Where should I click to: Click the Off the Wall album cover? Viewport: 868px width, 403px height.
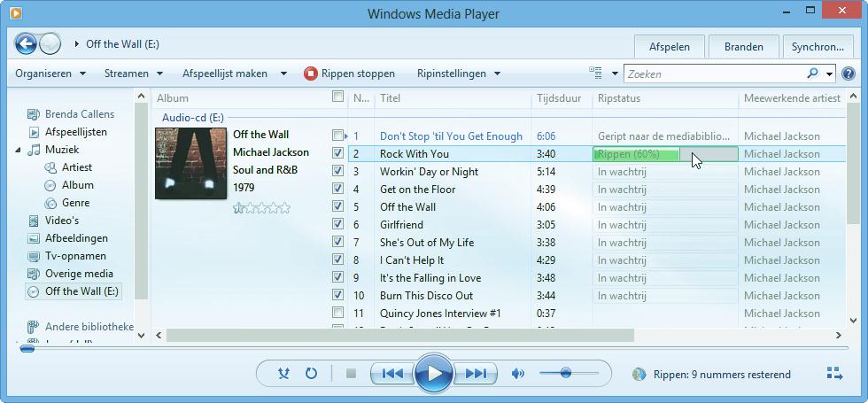coord(191,163)
